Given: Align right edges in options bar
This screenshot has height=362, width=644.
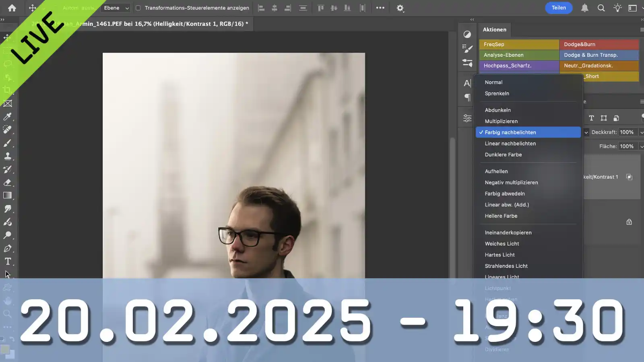Looking at the screenshot, I should tap(288, 8).
